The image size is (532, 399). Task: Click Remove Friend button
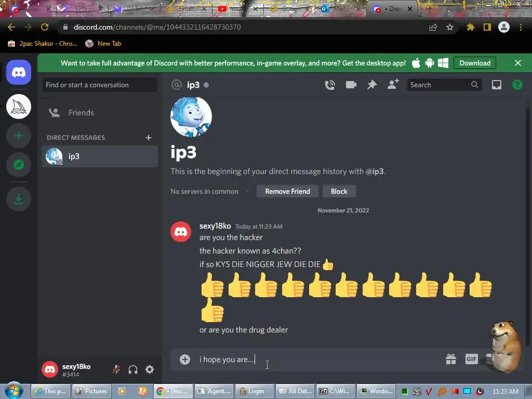pos(287,191)
